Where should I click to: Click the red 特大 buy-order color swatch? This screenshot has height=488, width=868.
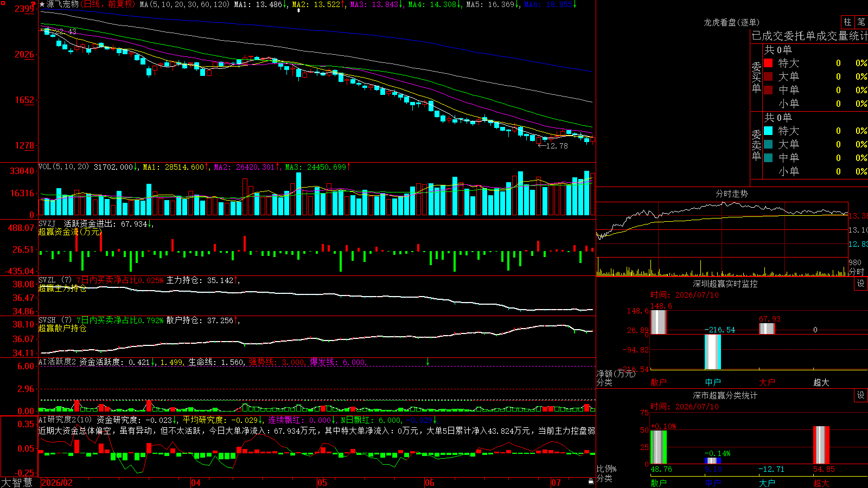tap(768, 63)
